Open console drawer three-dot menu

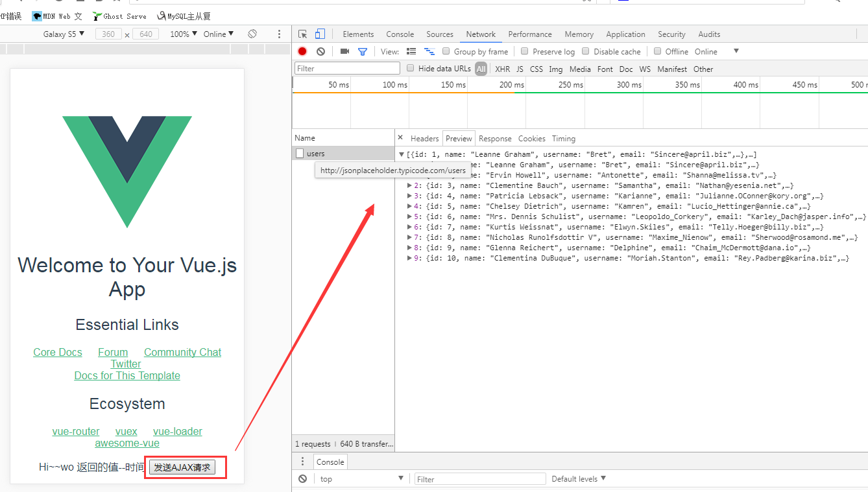(302, 462)
